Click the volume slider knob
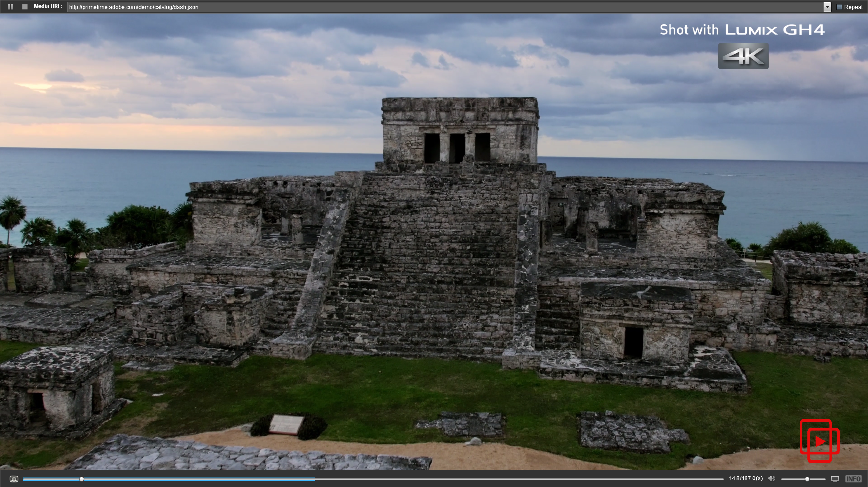868x487 pixels. tap(807, 479)
